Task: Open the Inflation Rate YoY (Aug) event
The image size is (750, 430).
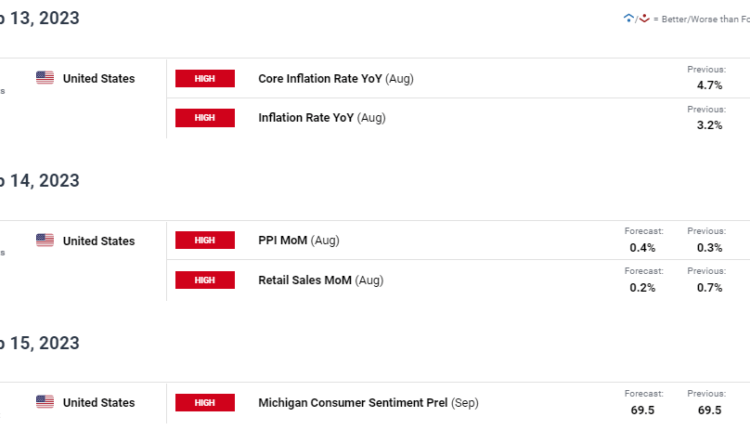Action: coord(321,117)
